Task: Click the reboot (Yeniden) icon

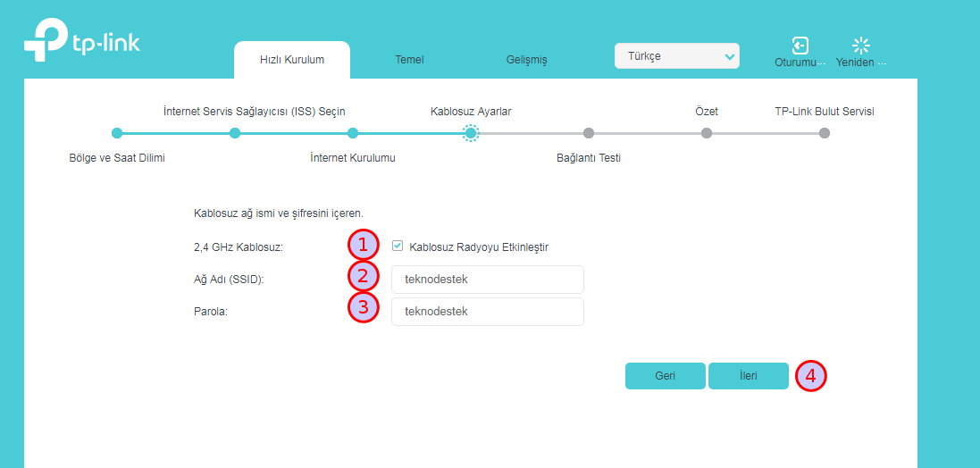Action: pos(860,46)
